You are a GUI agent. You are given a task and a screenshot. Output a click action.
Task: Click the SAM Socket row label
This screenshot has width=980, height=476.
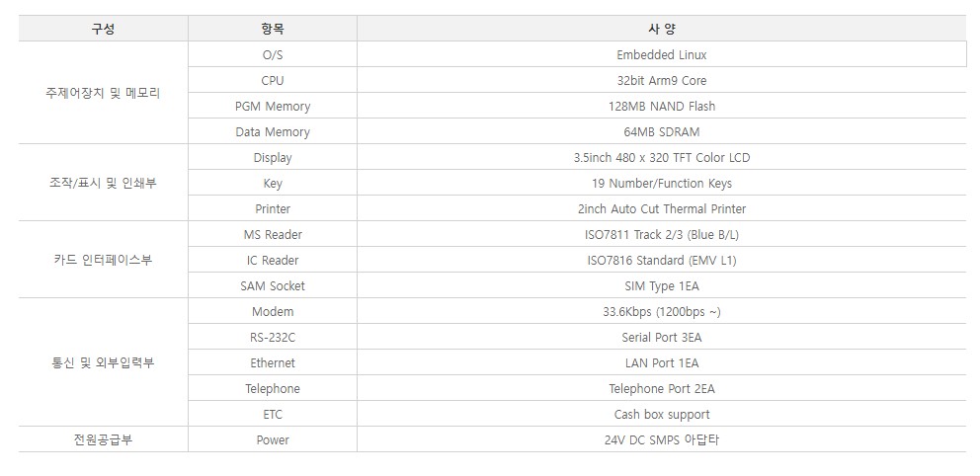click(x=273, y=285)
